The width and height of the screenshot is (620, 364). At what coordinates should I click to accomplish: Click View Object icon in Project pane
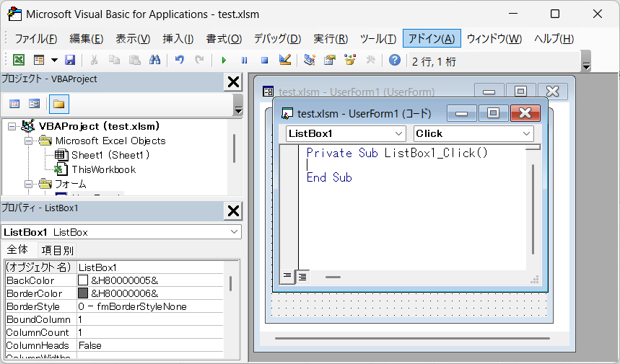click(35, 104)
